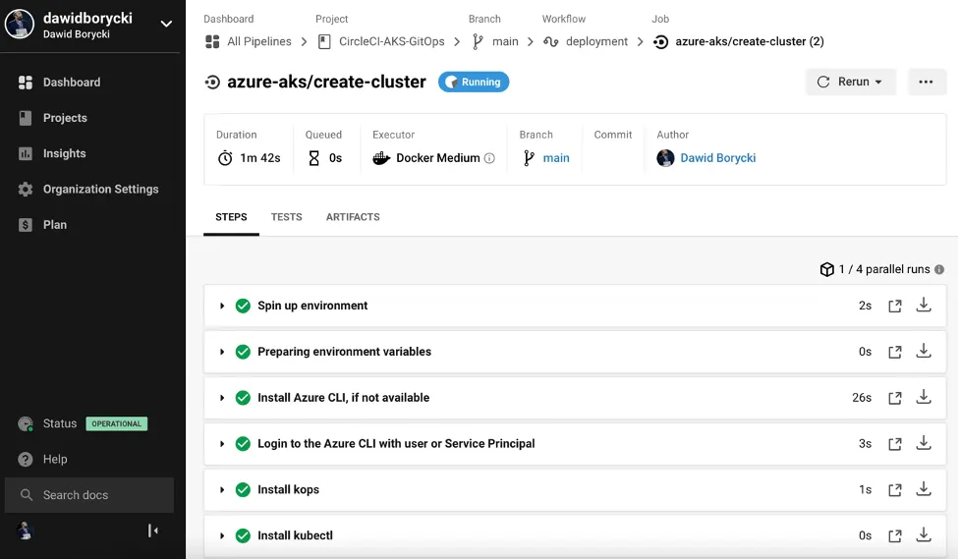
Task: Focus the Search docs field
Action: click(89, 495)
